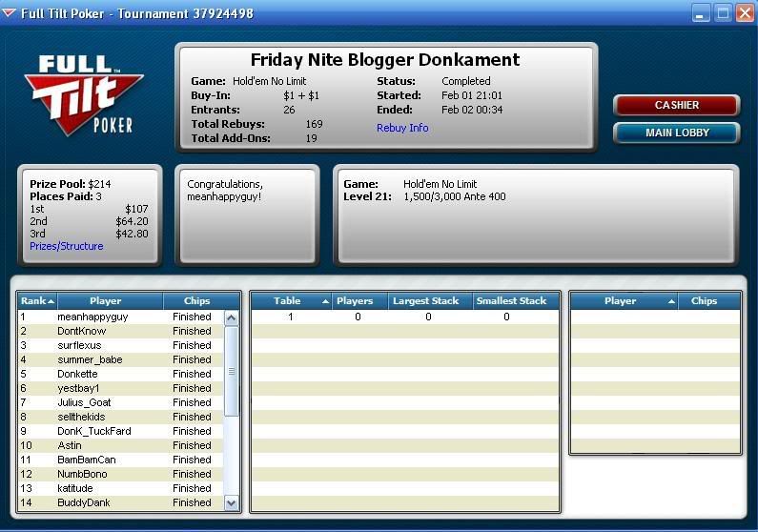This screenshot has width=758, height=532.
Task: Open the Cashier
Action: coord(676,105)
